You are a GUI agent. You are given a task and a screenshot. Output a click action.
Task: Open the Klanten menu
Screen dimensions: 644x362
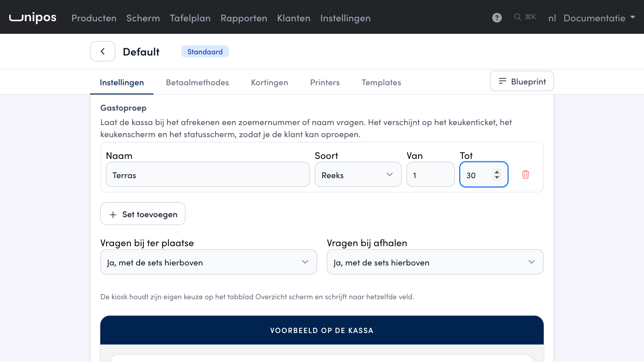coord(294,18)
